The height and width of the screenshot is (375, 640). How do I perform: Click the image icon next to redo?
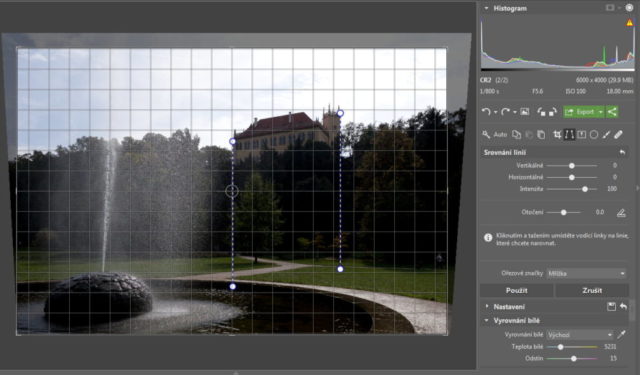pos(525,112)
